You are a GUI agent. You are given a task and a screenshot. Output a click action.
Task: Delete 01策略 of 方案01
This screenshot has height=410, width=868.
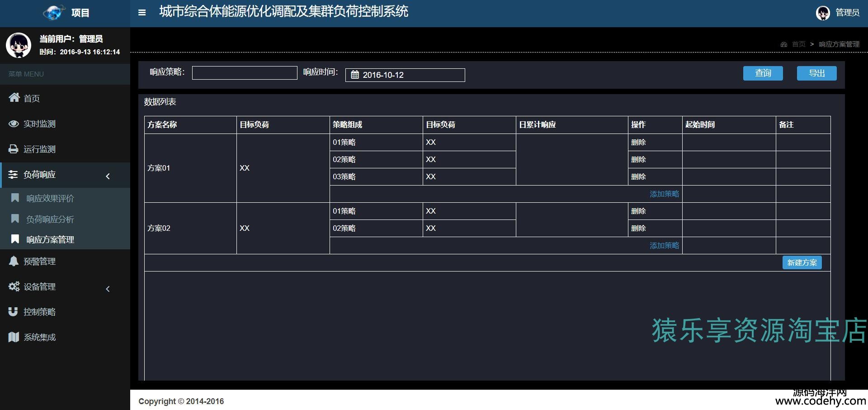tap(638, 142)
